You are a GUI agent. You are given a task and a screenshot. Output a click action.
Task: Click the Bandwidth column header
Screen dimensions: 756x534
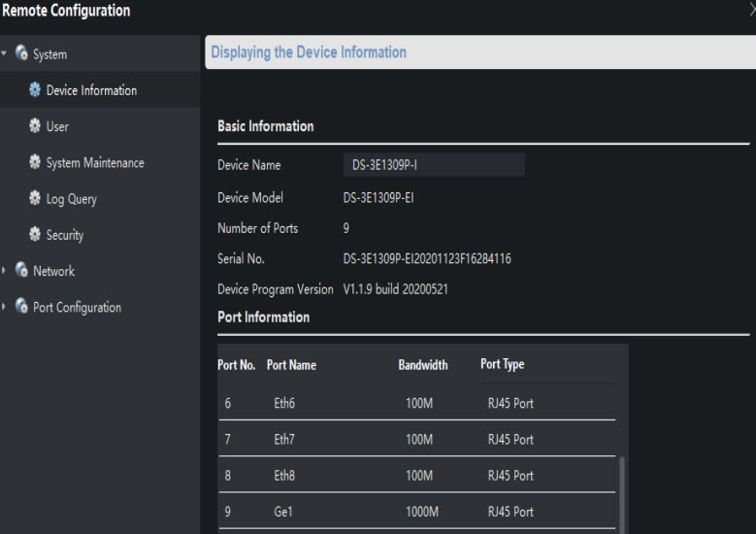[423, 365]
